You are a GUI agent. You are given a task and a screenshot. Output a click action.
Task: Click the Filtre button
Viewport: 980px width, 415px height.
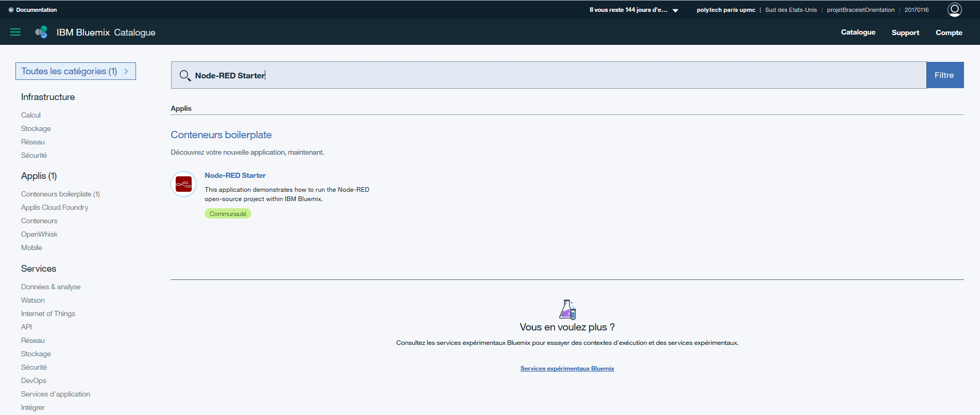point(944,75)
